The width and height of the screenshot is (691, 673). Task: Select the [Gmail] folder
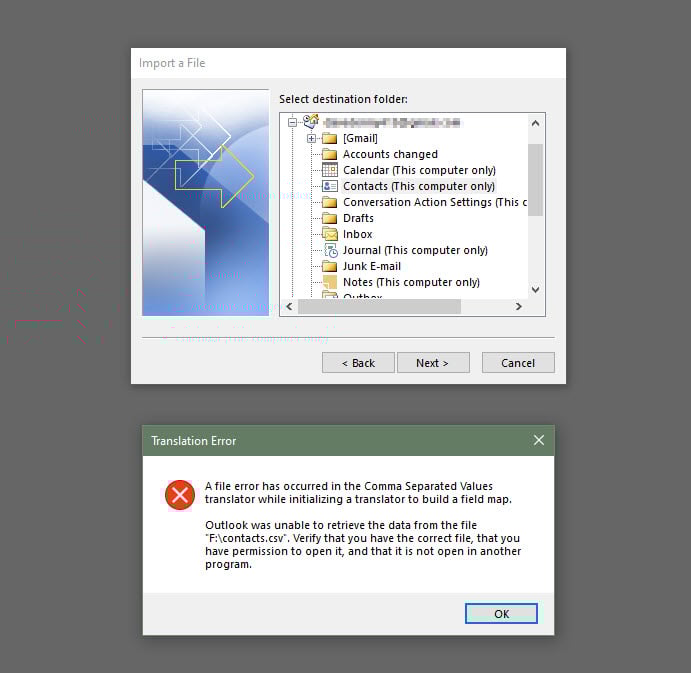tap(360, 138)
